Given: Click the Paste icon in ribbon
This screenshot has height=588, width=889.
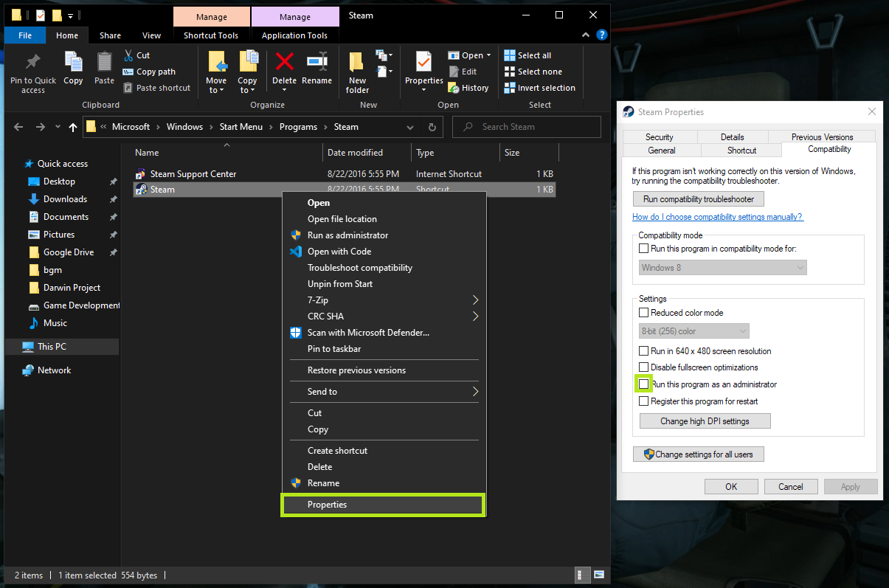Looking at the screenshot, I should [x=104, y=62].
